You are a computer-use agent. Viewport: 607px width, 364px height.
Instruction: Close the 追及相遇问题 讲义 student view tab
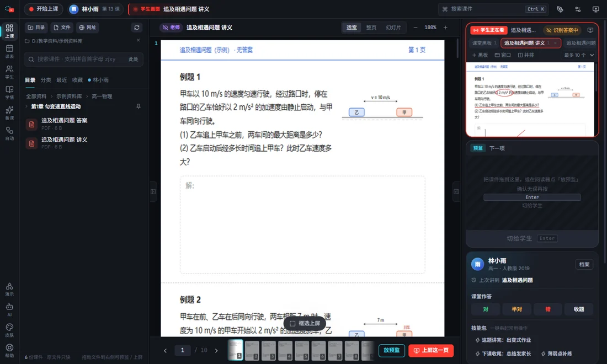click(555, 43)
